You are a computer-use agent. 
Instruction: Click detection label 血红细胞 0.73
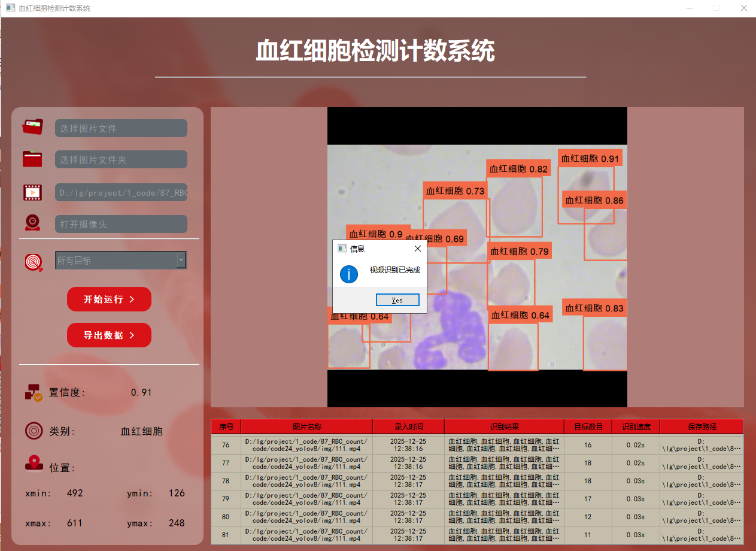click(456, 191)
